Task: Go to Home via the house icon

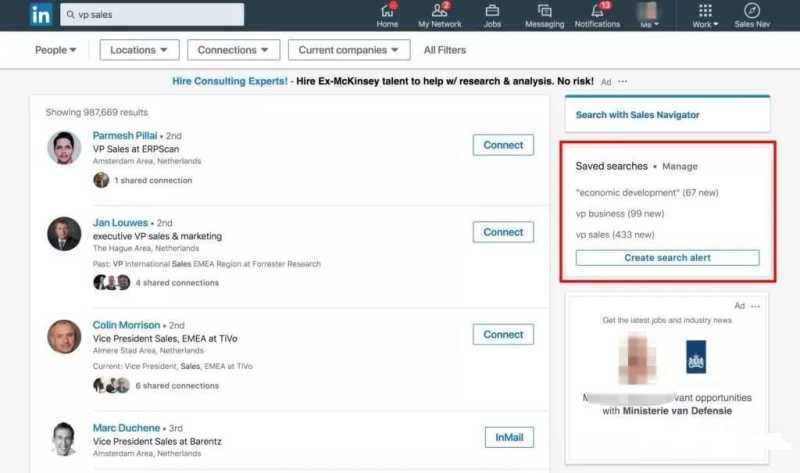Action: tap(387, 15)
